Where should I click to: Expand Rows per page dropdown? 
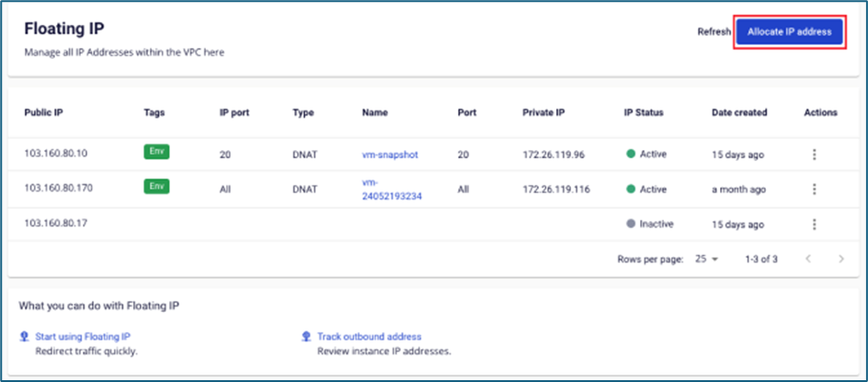tap(706, 260)
